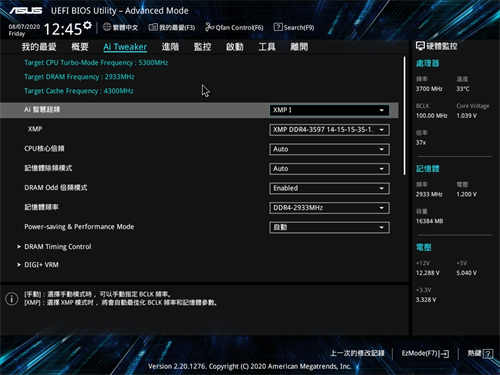Open Qfan Control (F6)
The height and width of the screenshot is (375, 500).
234,27
